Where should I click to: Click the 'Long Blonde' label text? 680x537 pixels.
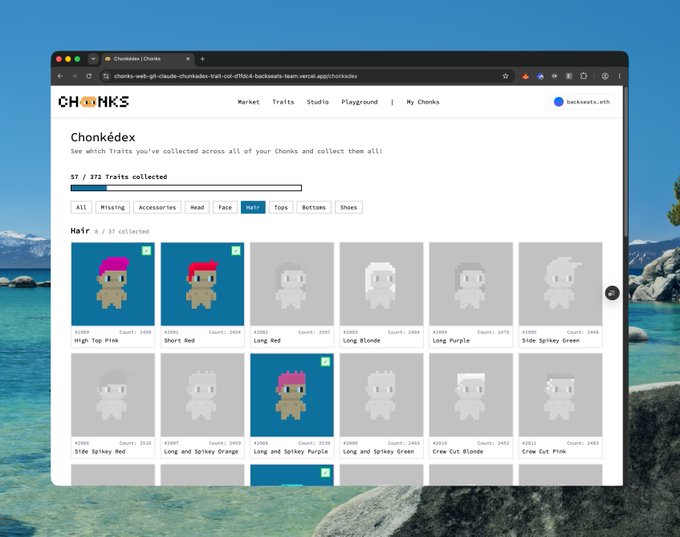pos(361,341)
